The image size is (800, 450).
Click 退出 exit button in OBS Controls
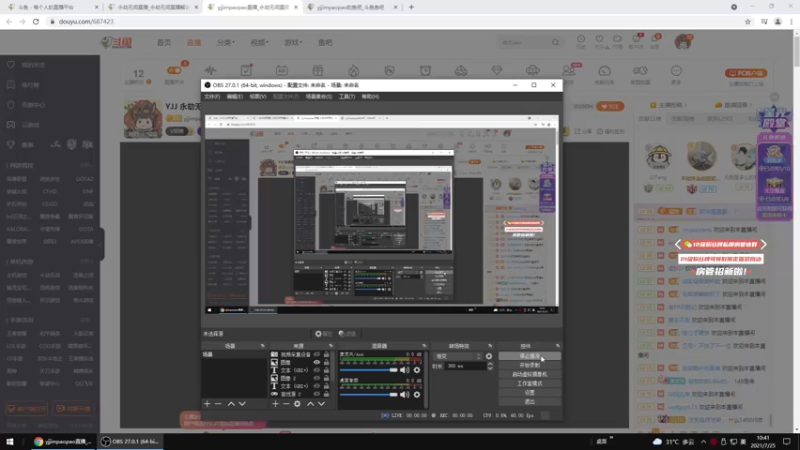point(530,402)
